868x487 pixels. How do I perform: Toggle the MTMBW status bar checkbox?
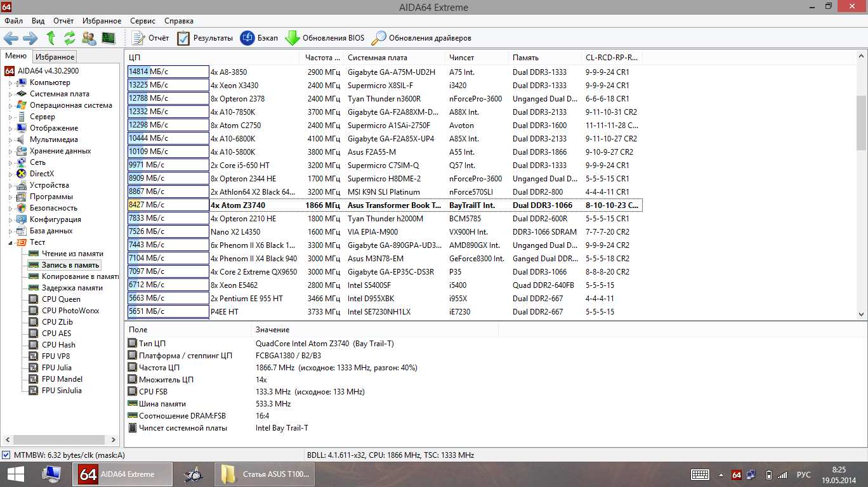pyautogui.click(x=6, y=455)
